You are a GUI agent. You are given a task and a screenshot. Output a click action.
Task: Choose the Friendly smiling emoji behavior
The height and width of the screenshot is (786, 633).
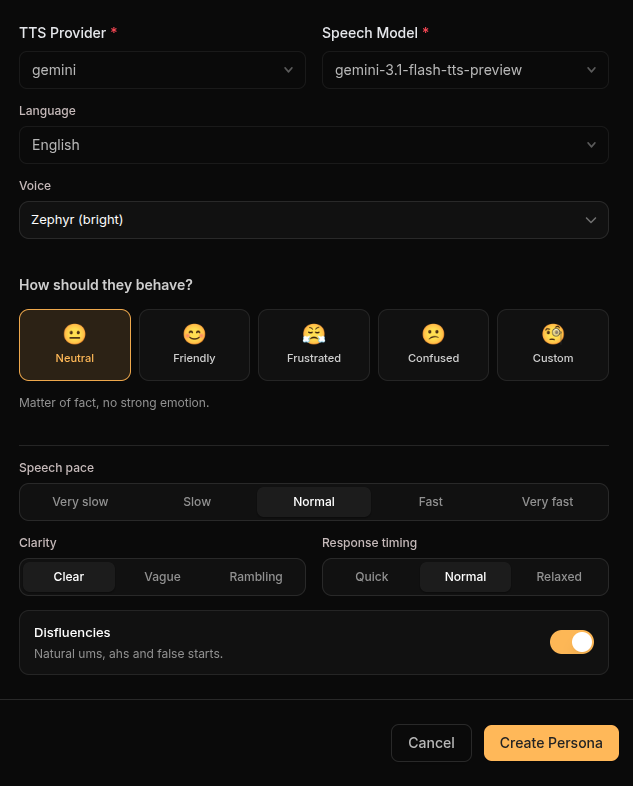pyautogui.click(x=194, y=334)
